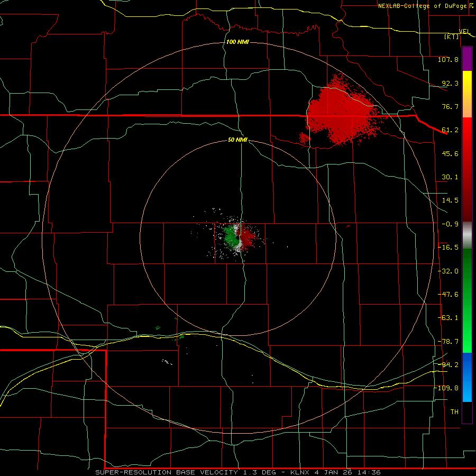476x476 pixels.
Task: Click the -109.8 value on velocity scale
Action: (446, 388)
